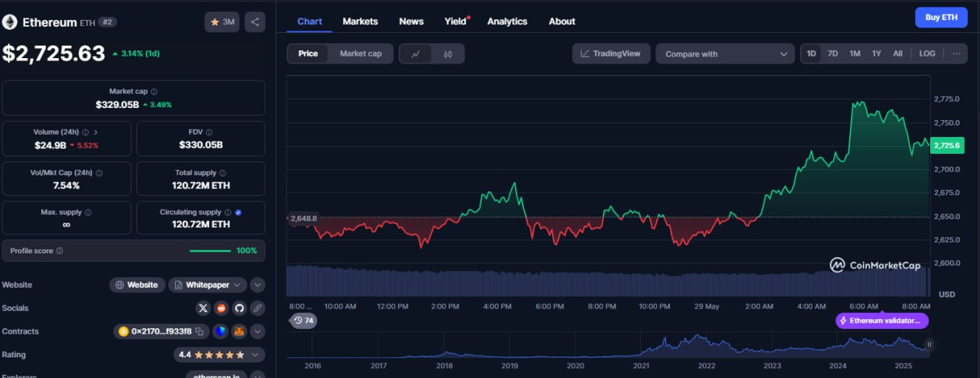Open the Analytics tab

click(507, 21)
